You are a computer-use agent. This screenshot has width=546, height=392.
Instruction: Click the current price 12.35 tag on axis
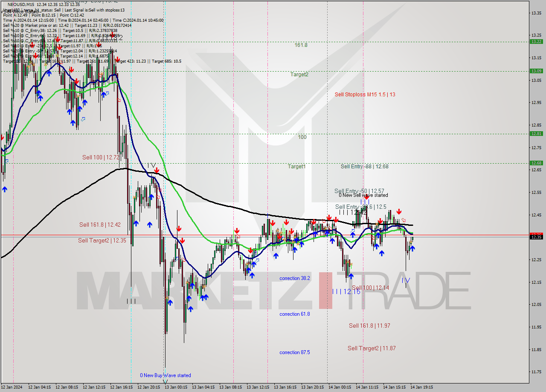coord(536,237)
